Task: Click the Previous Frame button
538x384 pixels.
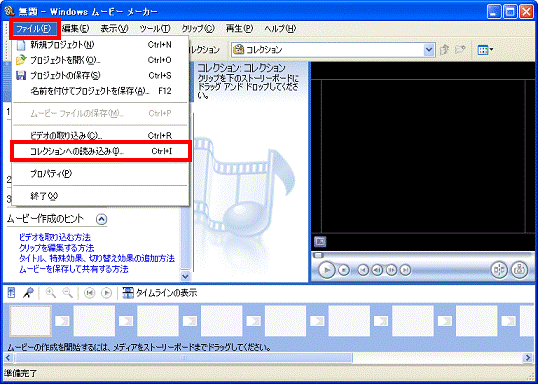Action: [x=377, y=270]
